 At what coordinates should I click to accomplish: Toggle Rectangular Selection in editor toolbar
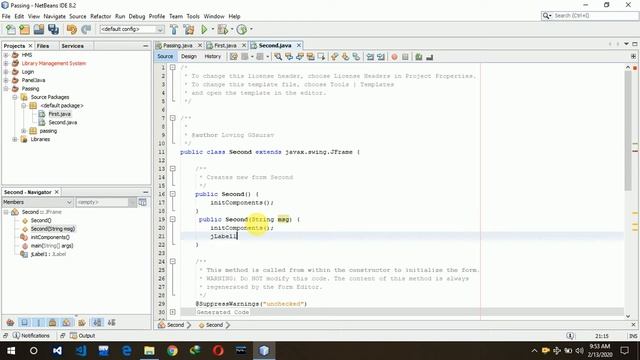(322, 57)
